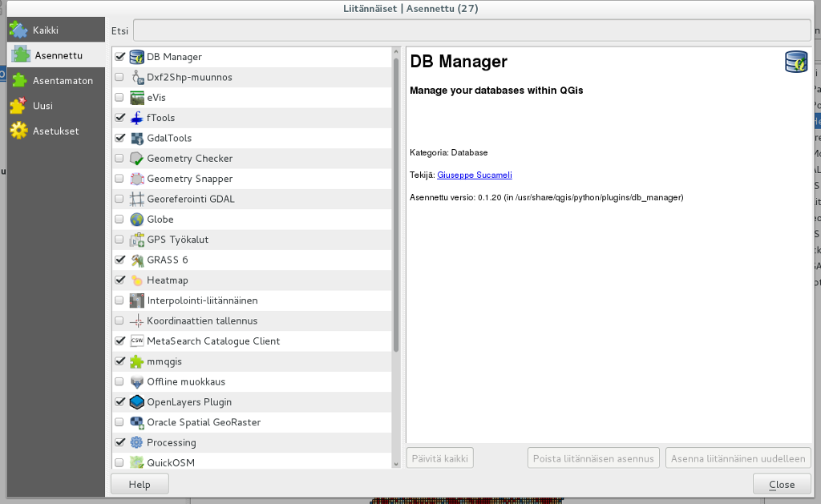Image resolution: width=821 pixels, height=504 pixels.
Task: Enable the eVis plugin checkbox
Action: pos(119,97)
